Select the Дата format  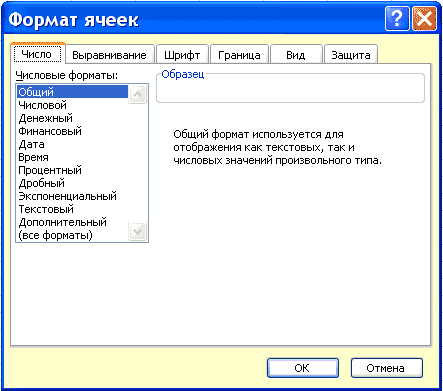(72, 144)
